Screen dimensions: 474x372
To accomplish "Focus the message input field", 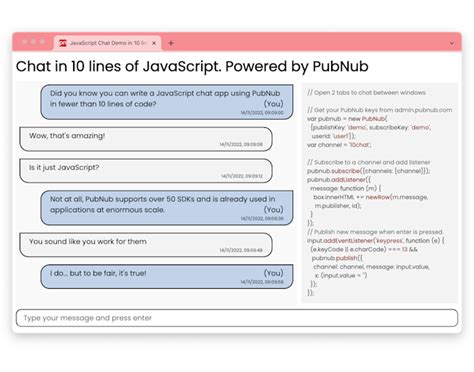I will pos(237,318).
